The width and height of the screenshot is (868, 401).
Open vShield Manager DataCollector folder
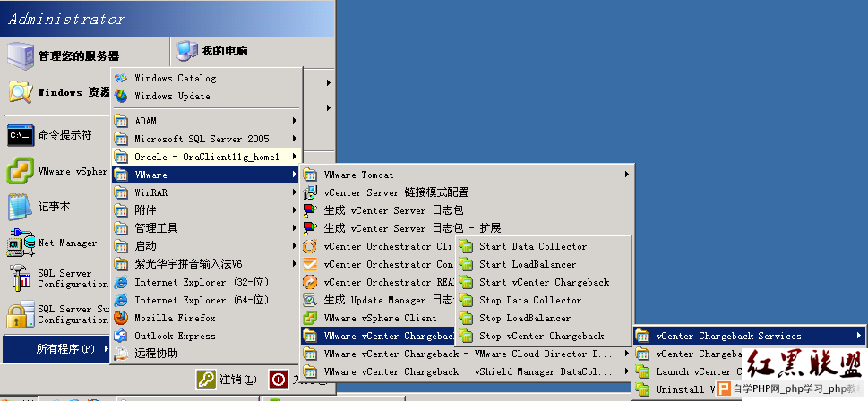tap(467, 371)
